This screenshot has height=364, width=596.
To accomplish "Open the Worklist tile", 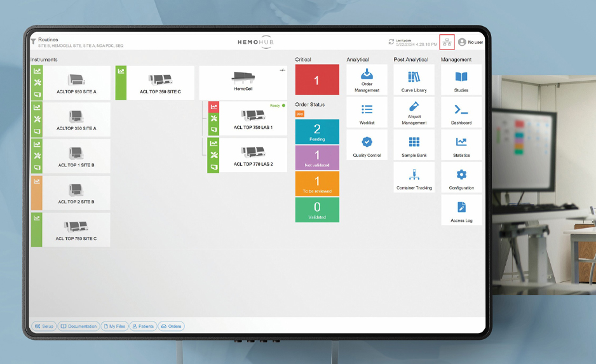I will 367,112.
